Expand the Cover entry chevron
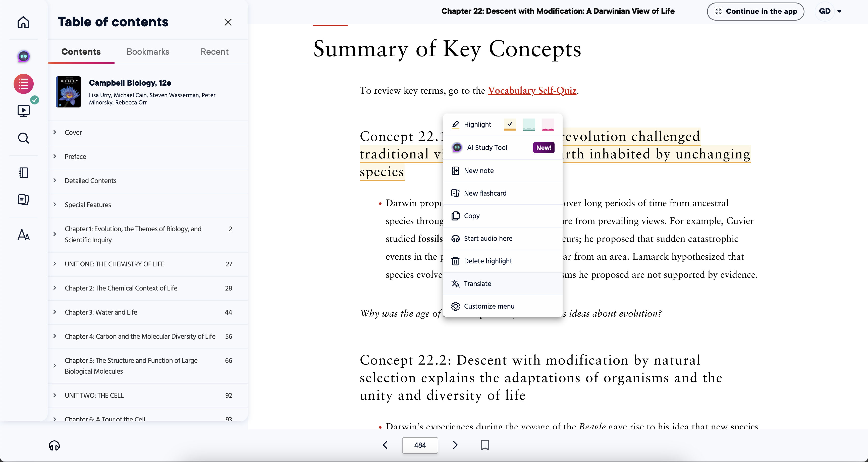This screenshot has width=868, height=462. (x=55, y=132)
